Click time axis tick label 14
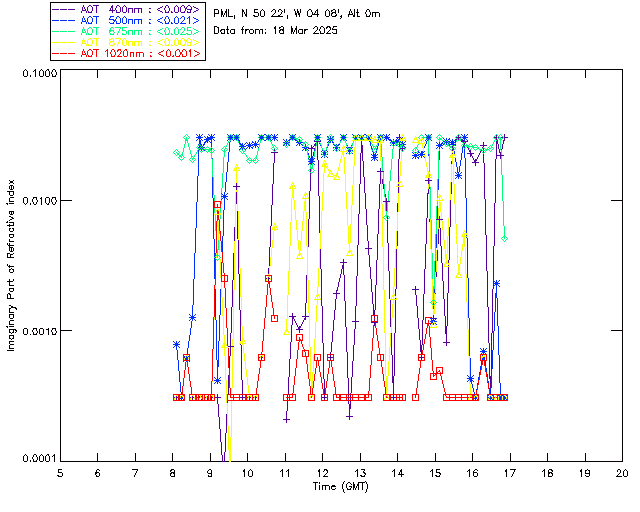Viewport: 640px width, 512px height. [x=398, y=473]
